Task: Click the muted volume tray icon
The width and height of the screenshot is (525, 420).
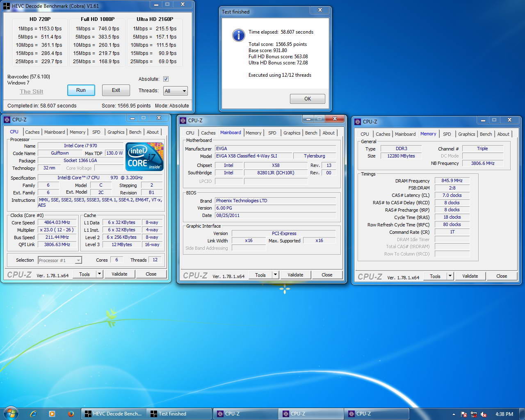Action: click(x=484, y=414)
